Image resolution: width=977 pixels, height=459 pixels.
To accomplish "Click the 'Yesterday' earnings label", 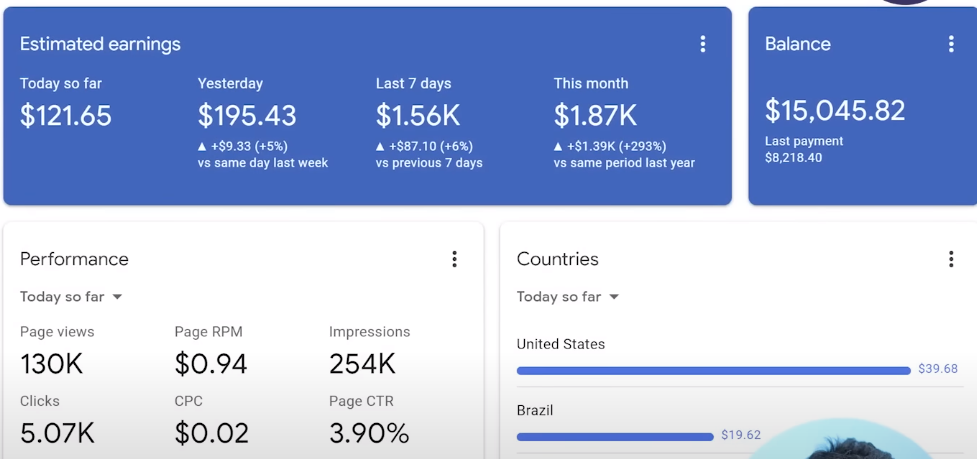I will click(x=231, y=83).
